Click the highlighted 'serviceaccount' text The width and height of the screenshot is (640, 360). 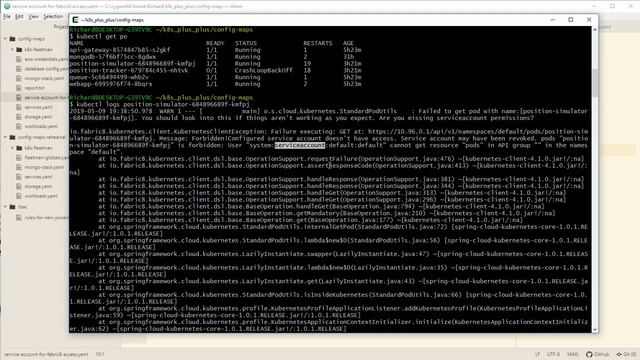tap(300, 145)
